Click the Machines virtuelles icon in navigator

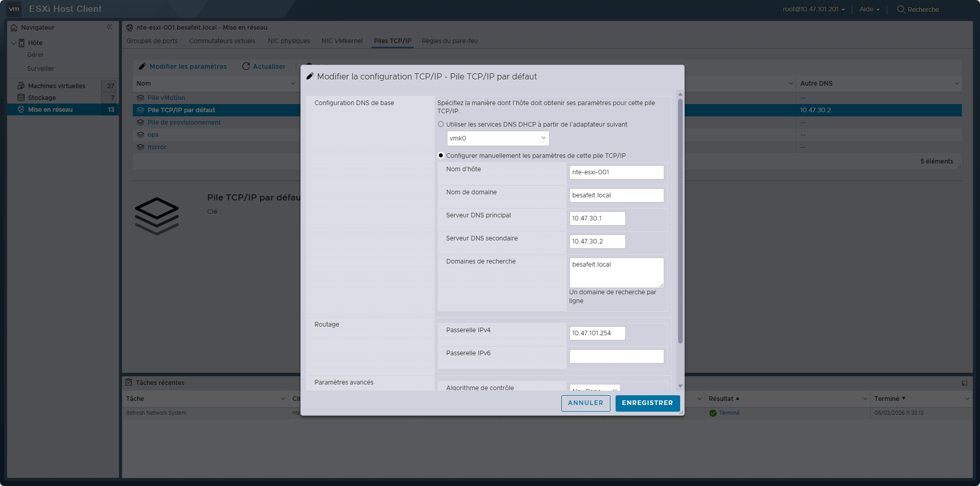click(x=21, y=86)
